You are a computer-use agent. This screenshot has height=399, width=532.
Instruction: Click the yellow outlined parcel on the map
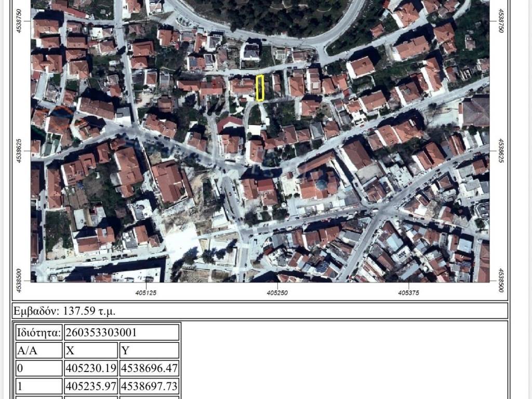coord(260,88)
